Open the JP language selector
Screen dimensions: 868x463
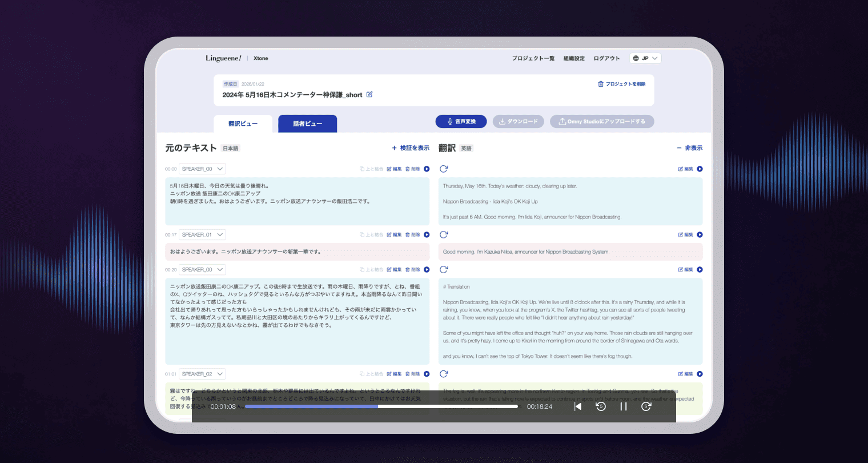tap(645, 58)
